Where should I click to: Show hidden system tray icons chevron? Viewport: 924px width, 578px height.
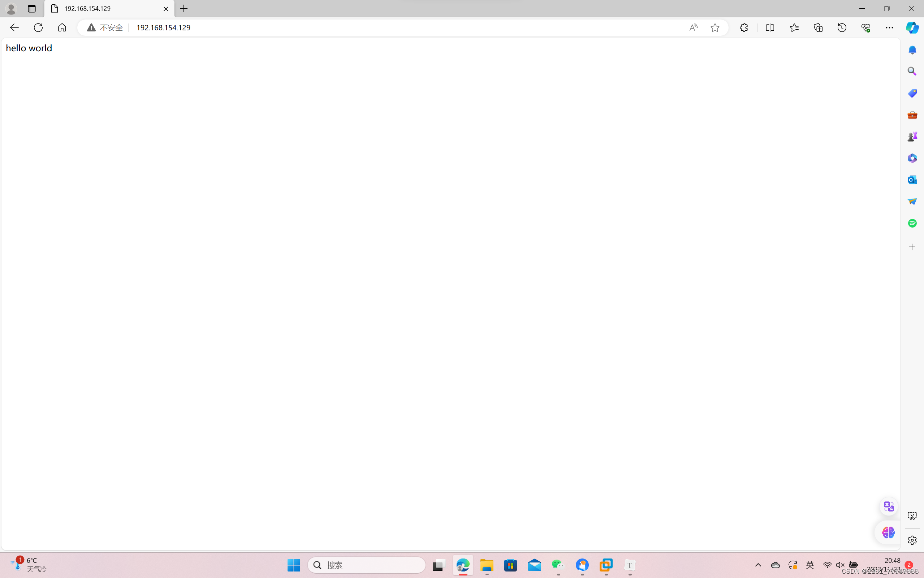[x=758, y=565]
